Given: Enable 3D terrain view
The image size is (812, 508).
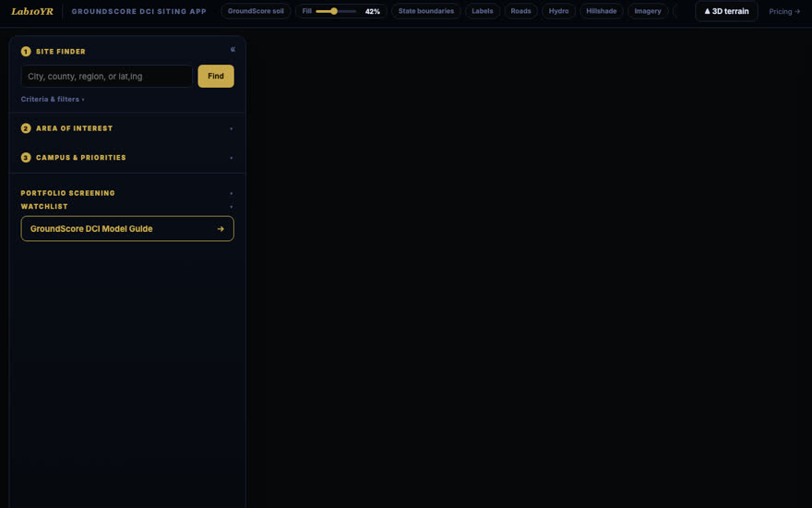Looking at the screenshot, I should point(726,11).
